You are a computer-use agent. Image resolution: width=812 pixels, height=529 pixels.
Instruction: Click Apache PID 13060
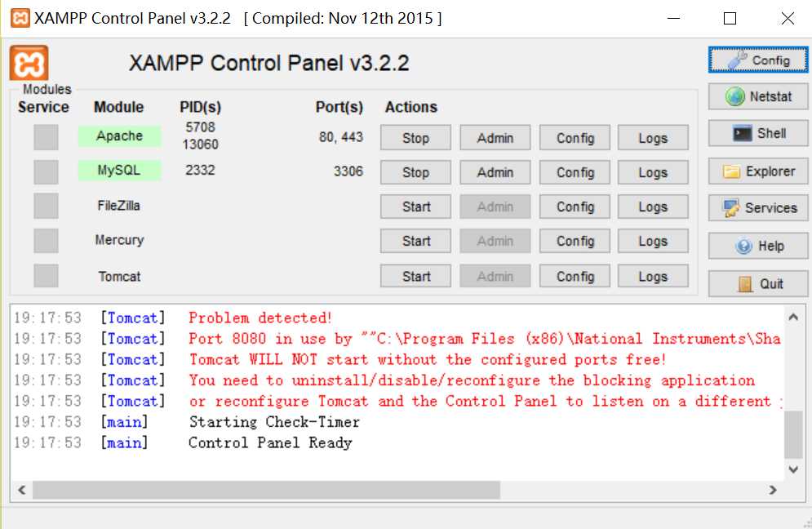[x=200, y=144]
